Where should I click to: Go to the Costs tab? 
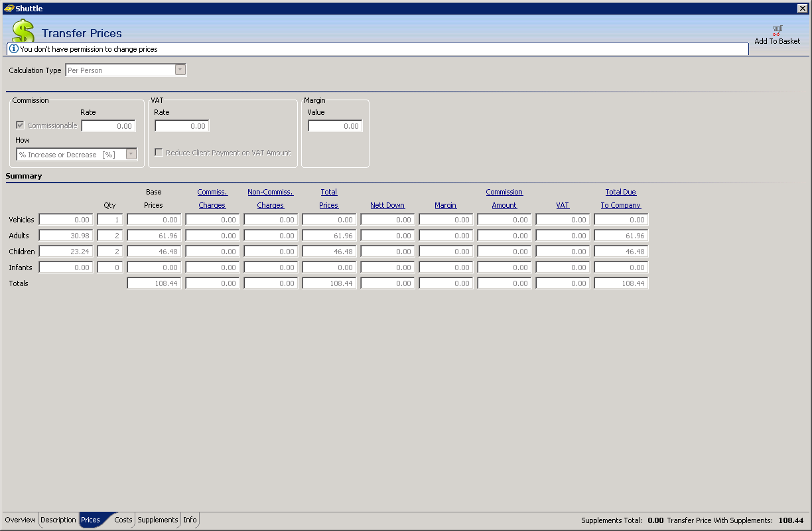tap(123, 520)
